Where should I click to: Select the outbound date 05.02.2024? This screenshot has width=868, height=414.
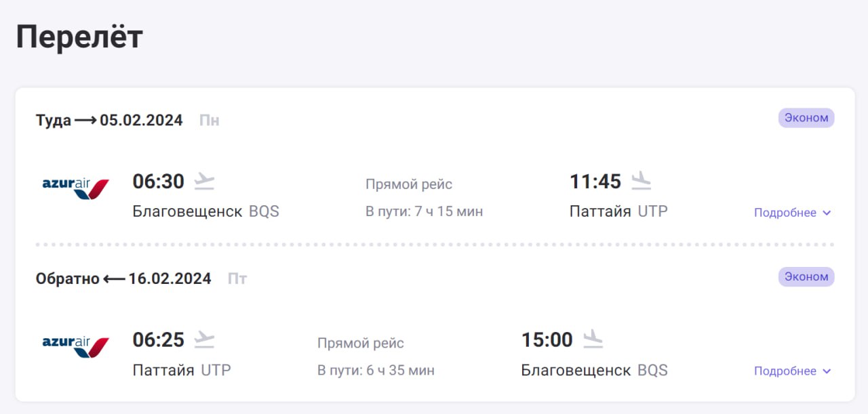(141, 121)
